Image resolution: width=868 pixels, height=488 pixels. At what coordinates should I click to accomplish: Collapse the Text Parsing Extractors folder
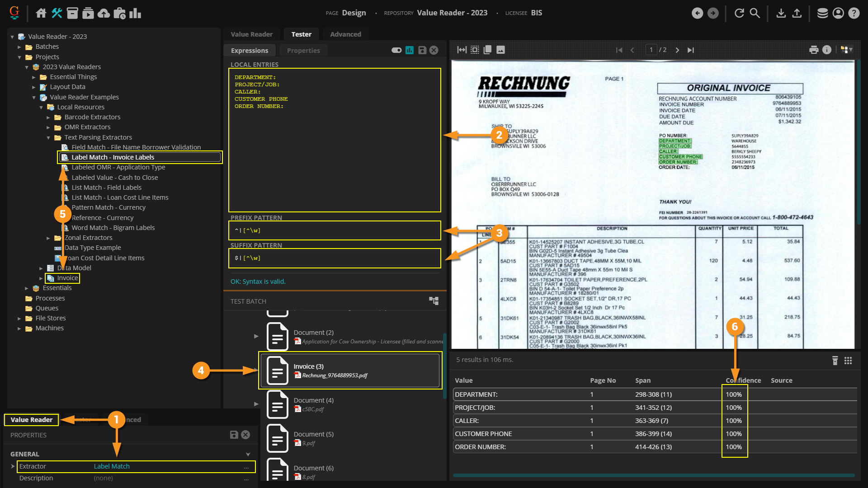[48, 138]
